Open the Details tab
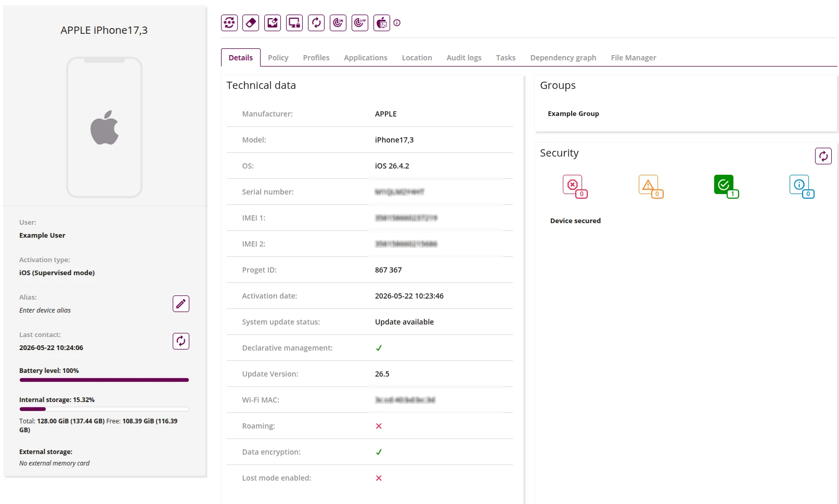839x504 pixels. pyautogui.click(x=241, y=58)
